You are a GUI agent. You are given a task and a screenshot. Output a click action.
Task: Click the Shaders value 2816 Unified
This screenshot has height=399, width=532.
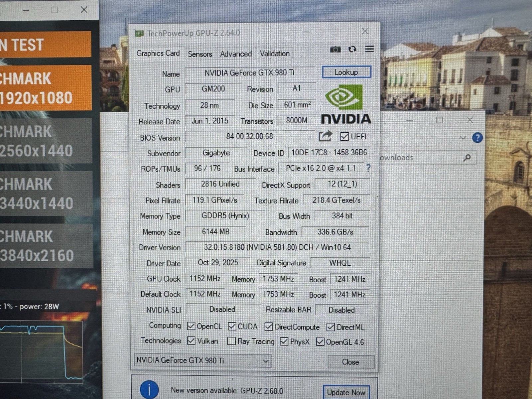pyautogui.click(x=220, y=184)
